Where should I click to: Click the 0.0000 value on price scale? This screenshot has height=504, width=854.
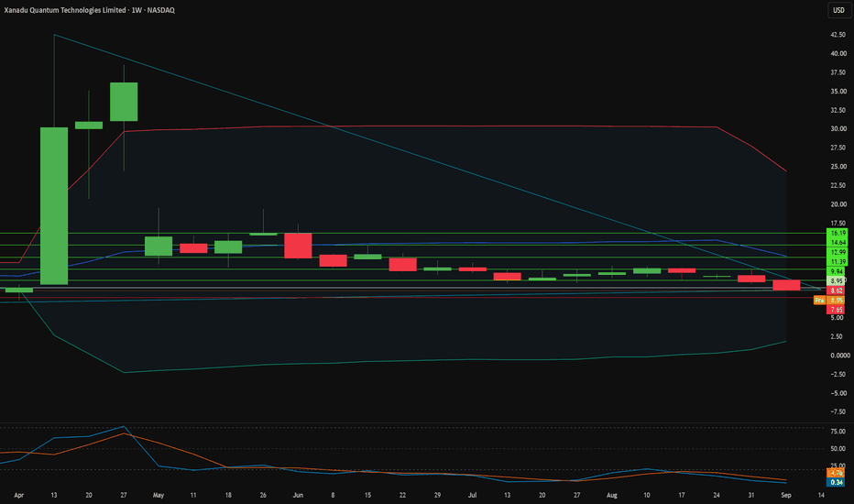click(840, 356)
